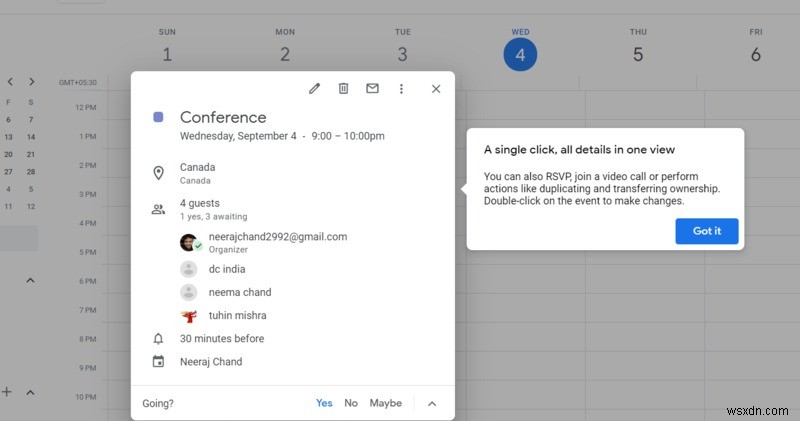Click the neema chand guest avatar
This screenshot has height=421, width=800.
pyautogui.click(x=189, y=292)
